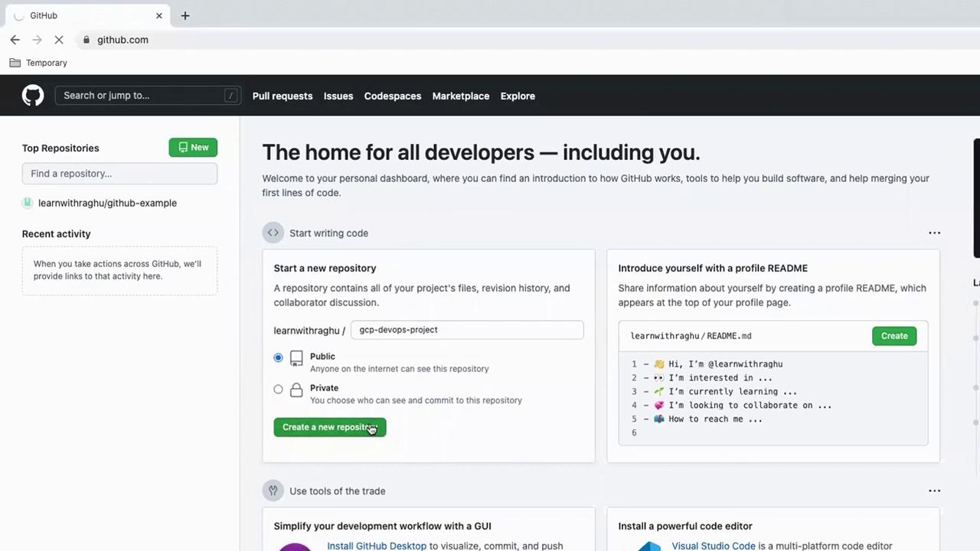Viewport: 980px width, 551px height.
Task: Click the public repository book icon
Action: pos(296,358)
